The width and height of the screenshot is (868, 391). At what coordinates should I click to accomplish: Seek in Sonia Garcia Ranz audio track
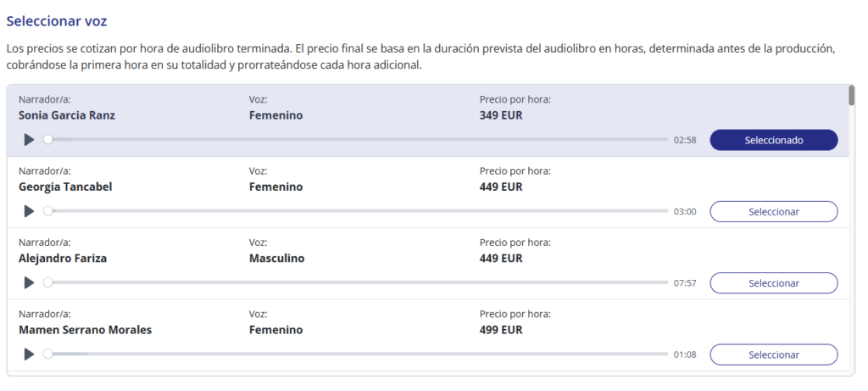coord(356,139)
